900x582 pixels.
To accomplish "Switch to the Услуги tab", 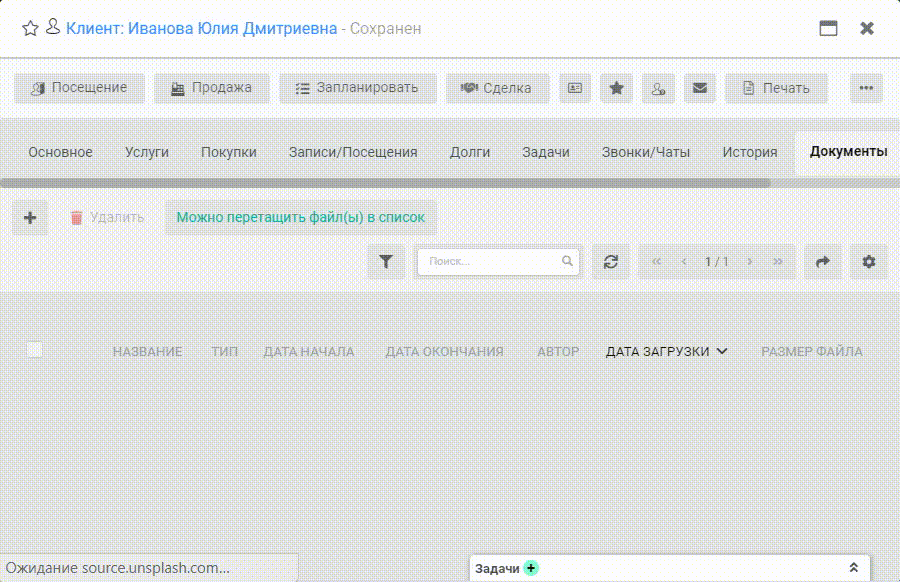I will tap(147, 152).
